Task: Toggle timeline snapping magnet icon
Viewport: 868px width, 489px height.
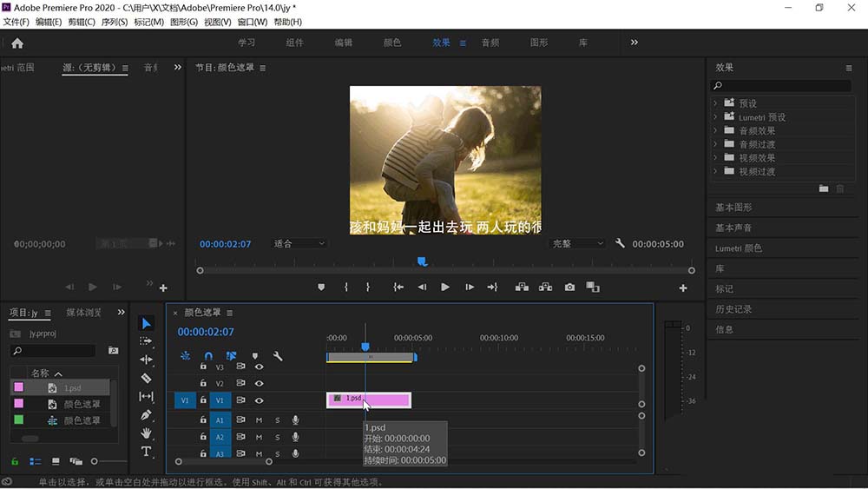Action: [x=208, y=356]
